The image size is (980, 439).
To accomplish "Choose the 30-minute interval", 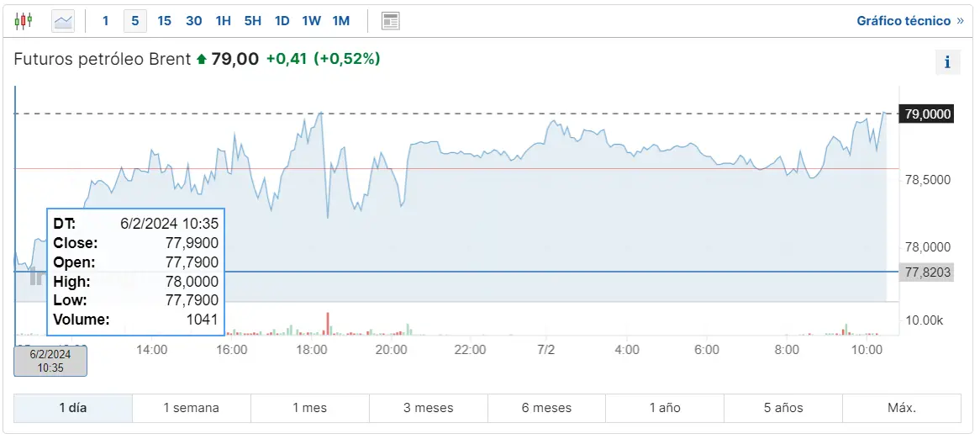I will 193,20.
